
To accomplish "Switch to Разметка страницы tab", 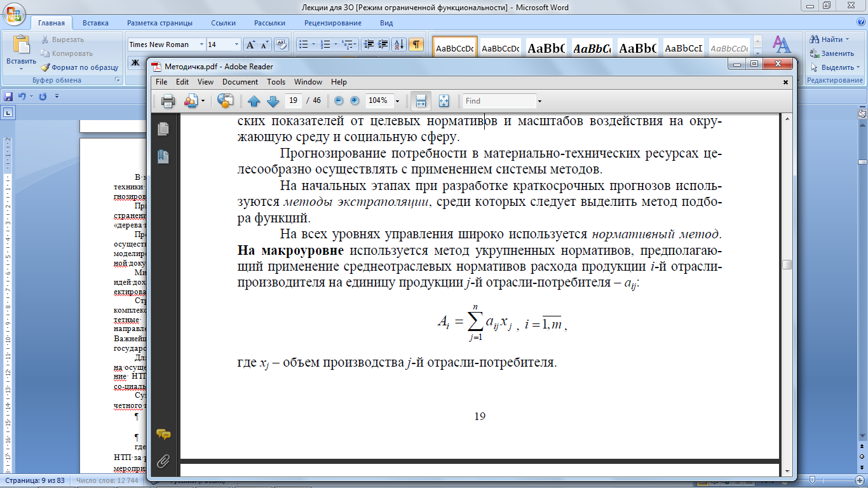I will pos(159,23).
